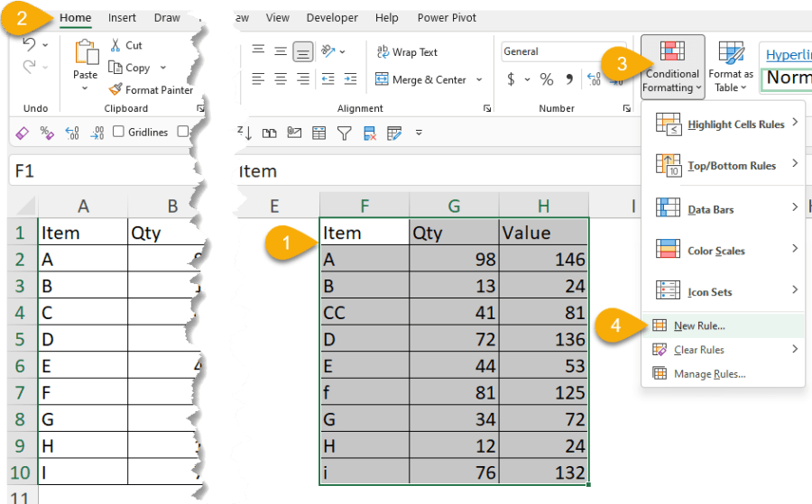
Task: Expand the Paste options arrow
Action: coord(85,89)
